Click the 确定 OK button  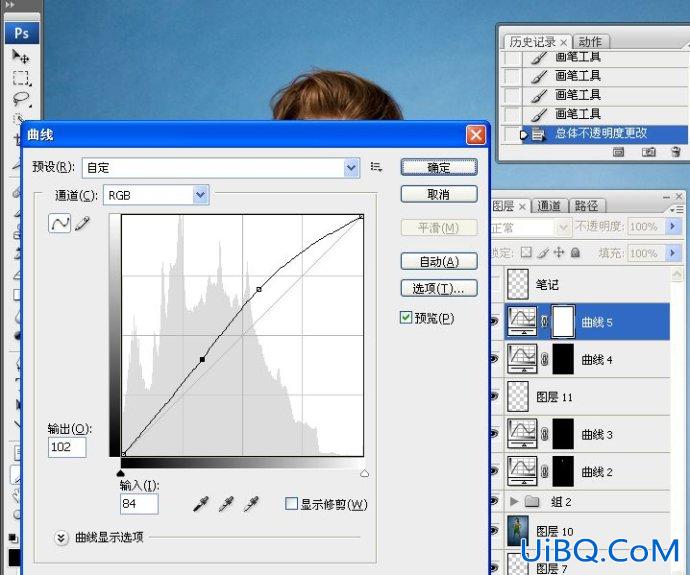(439, 168)
